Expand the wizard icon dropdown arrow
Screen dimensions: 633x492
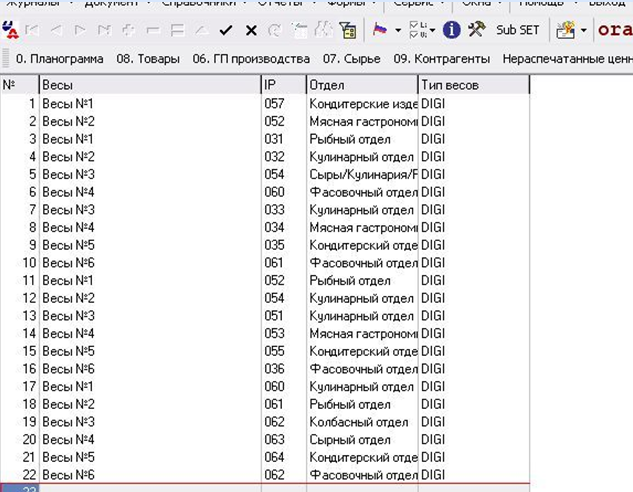pyautogui.click(x=583, y=30)
